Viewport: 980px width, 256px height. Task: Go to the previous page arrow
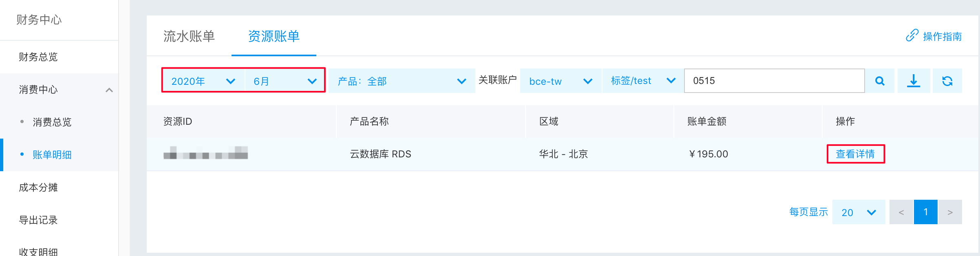point(901,212)
